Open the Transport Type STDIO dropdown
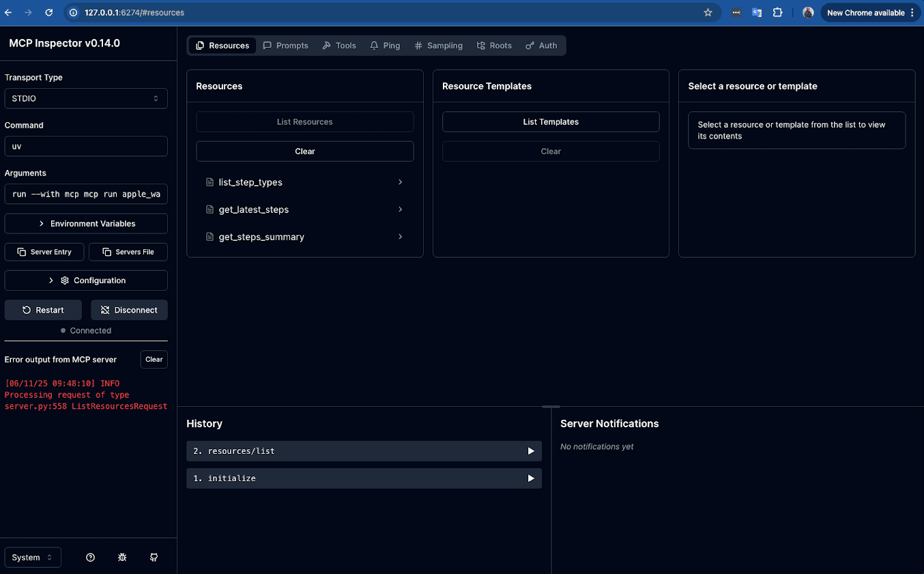 tap(86, 98)
